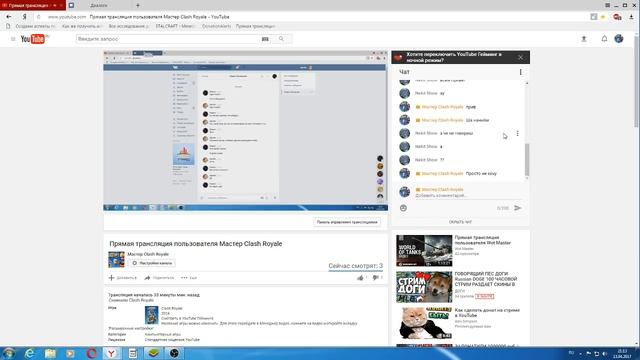This screenshot has height=360, width=640.
Task: Open chat options three-dot menu
Action: [520, 72]
